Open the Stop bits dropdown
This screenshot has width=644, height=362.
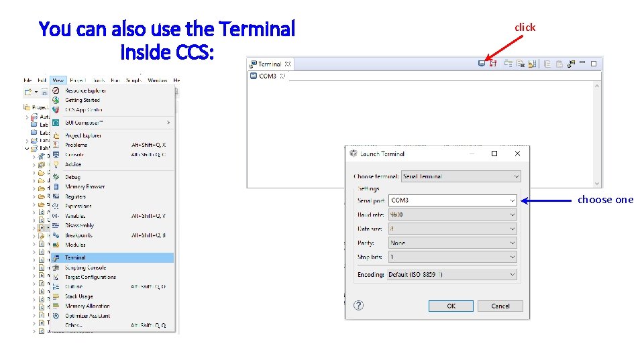click(453, 257)
